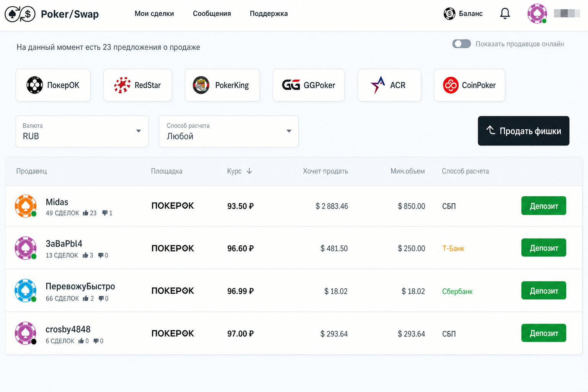Click the Мин.объем column header

408,171
